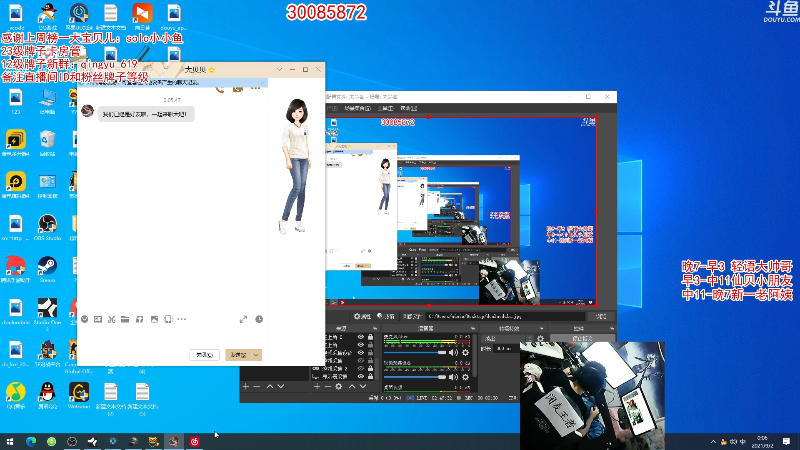Undock the 混音器 mixer panel via header icon

tap(472, 329)
